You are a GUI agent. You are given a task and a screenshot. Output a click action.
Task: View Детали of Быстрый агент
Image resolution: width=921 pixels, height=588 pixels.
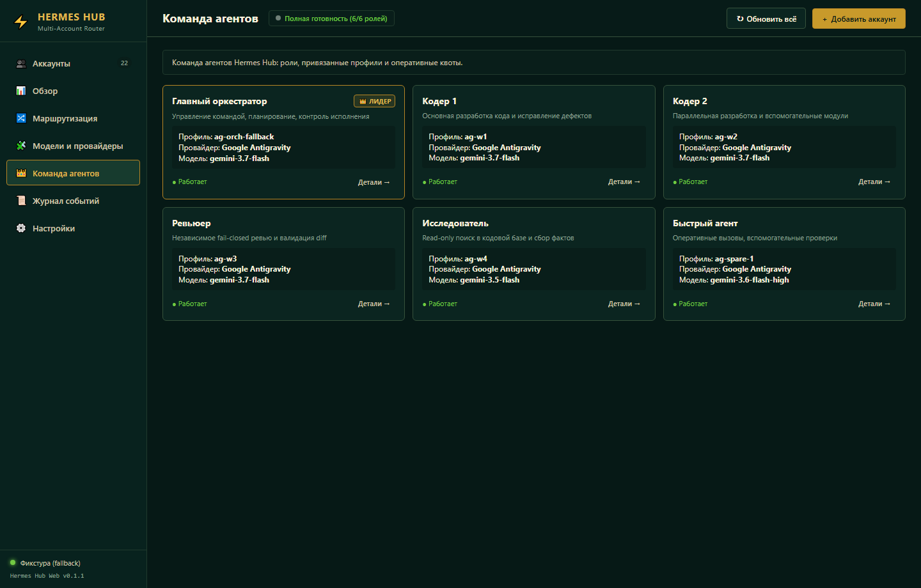coord(874,304)
